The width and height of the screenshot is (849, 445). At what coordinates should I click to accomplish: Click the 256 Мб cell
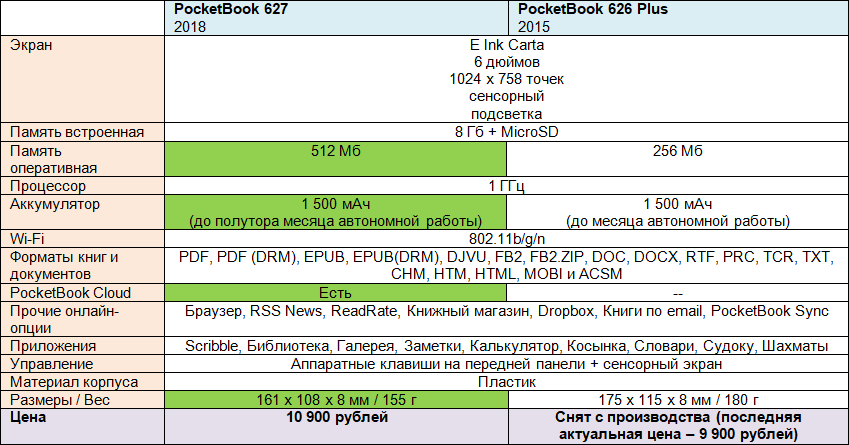click(678, 159)
